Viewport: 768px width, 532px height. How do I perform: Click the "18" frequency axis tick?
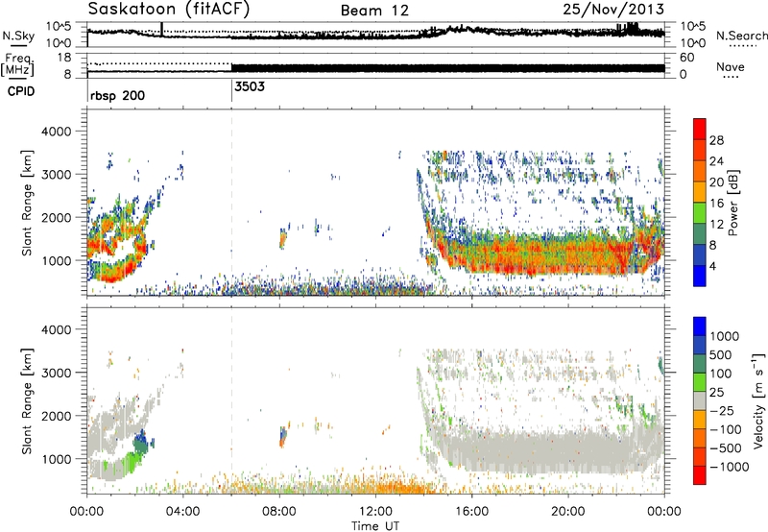(x=64, y=58)
